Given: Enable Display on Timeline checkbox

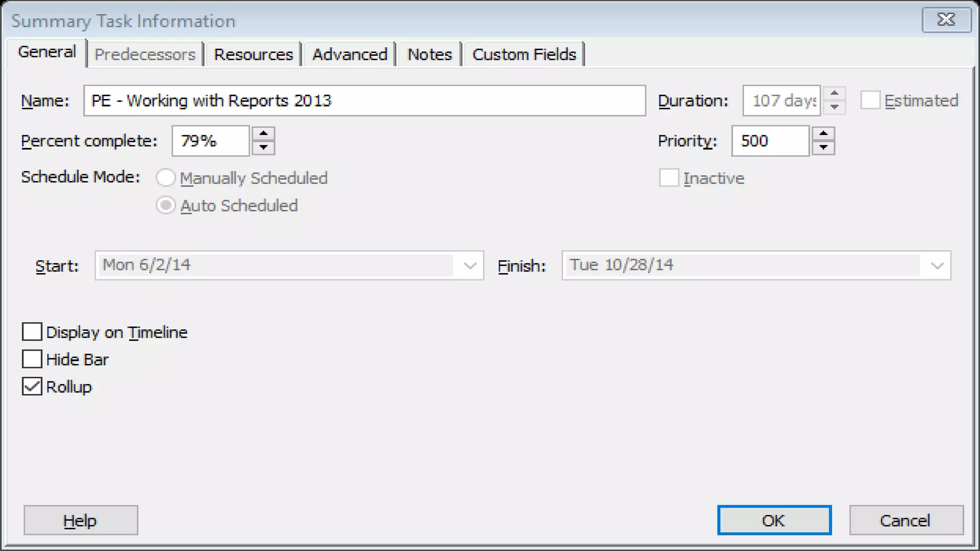Looking at the screenshot, I should click(x=32, y=331).
